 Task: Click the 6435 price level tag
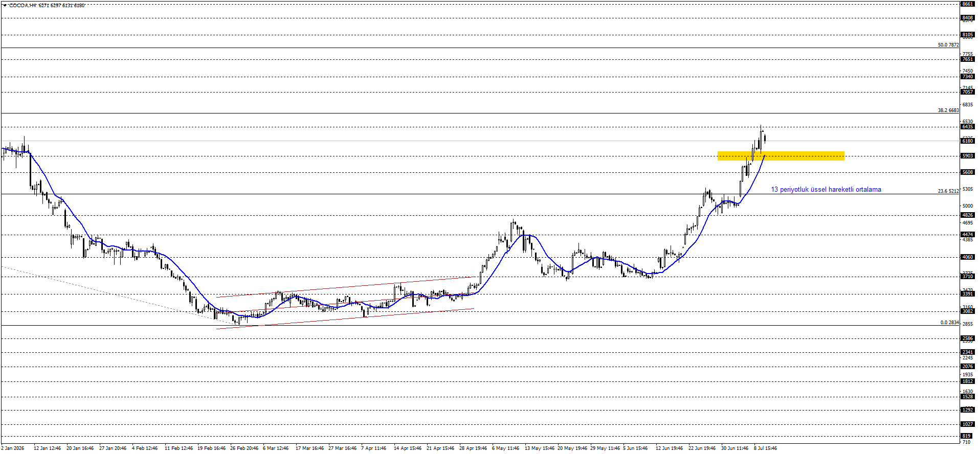(968, 127)
